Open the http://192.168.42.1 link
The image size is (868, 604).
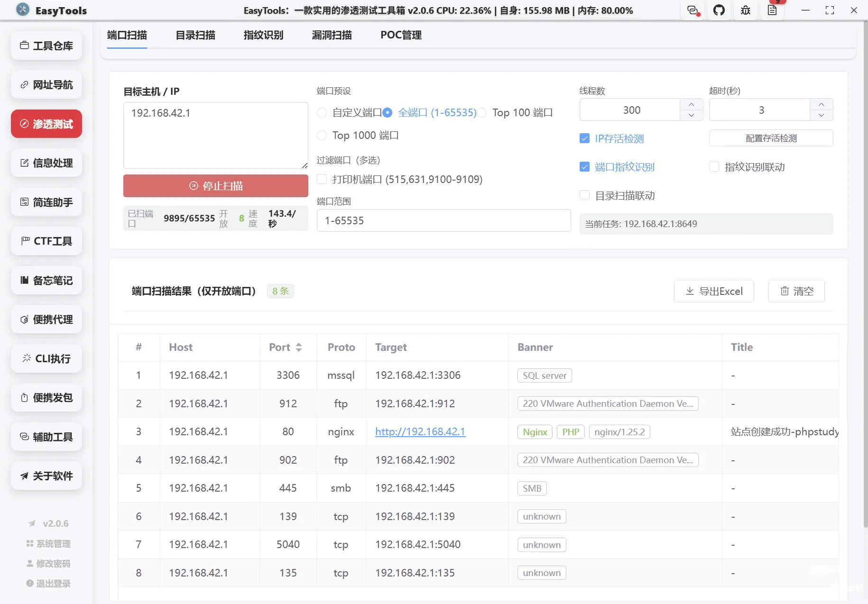[420, 431]
